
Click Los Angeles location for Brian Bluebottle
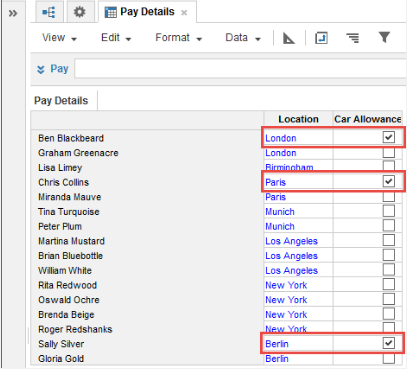[x=291, y=256]
